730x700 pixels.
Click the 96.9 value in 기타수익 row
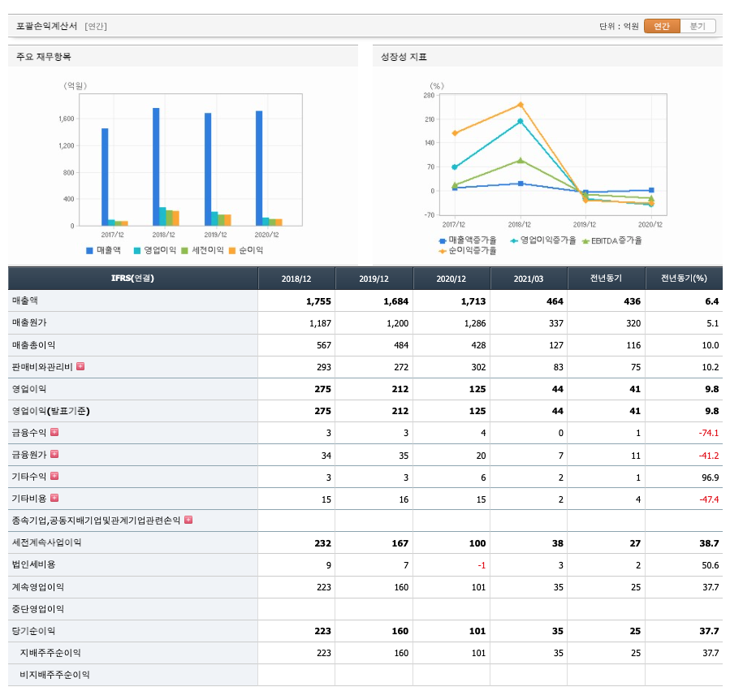[711, 477]
